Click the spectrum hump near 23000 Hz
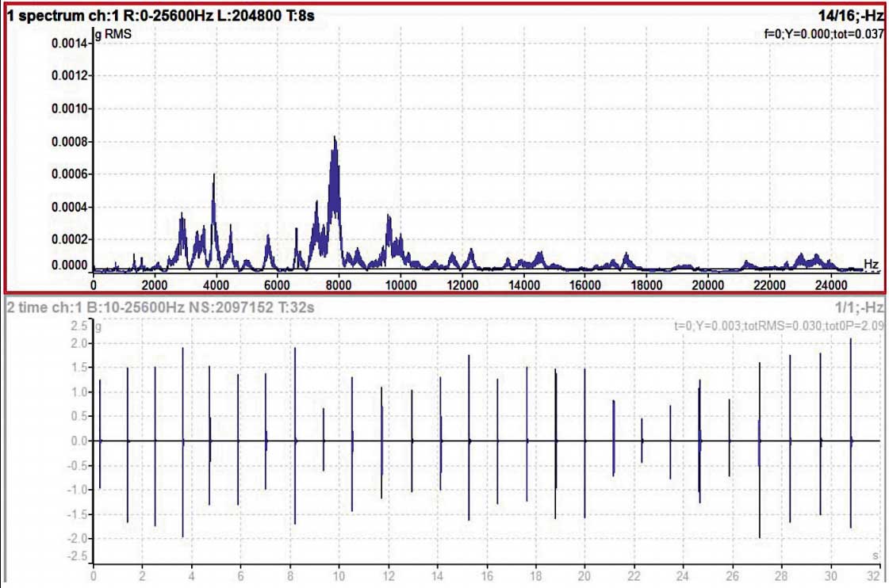The image size is (889, 588). pyautogui.click(x=801, y=258)
